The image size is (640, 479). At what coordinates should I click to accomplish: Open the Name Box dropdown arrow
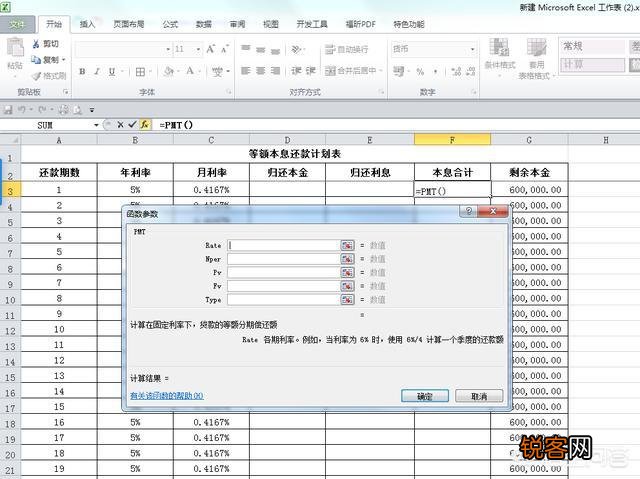point(96,125)
